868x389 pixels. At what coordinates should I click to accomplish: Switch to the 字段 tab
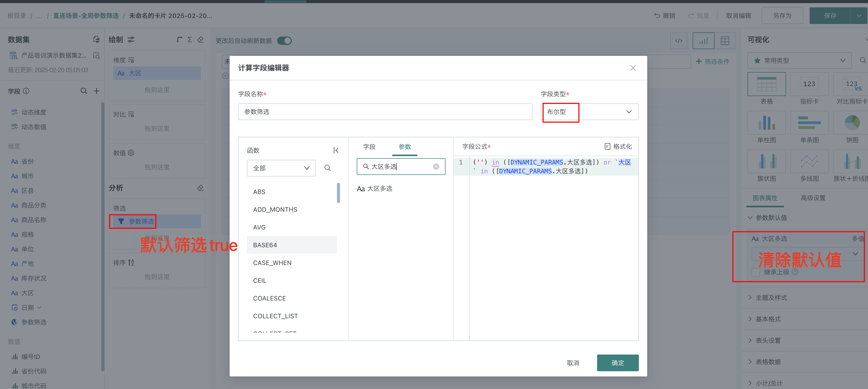pos(369,147)
